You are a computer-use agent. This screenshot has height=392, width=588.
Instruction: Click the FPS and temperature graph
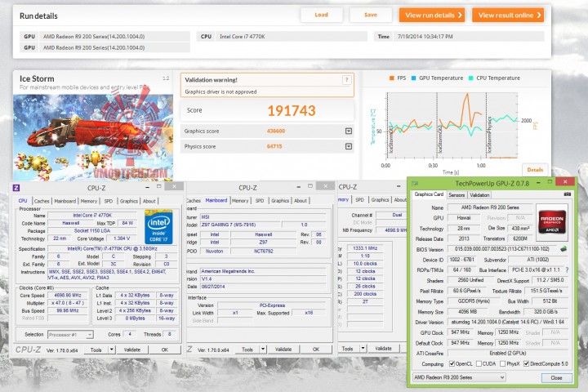(452, 125)
